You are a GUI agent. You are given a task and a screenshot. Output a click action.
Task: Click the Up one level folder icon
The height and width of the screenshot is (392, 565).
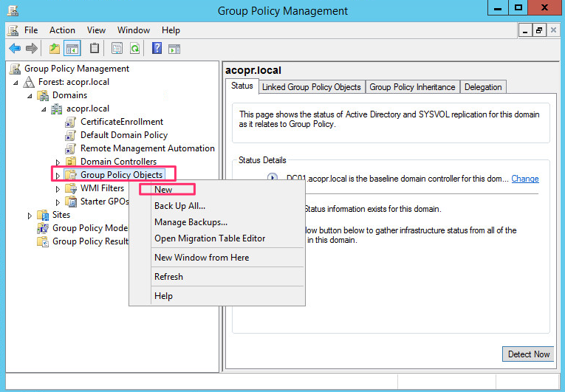click(55, 48)
